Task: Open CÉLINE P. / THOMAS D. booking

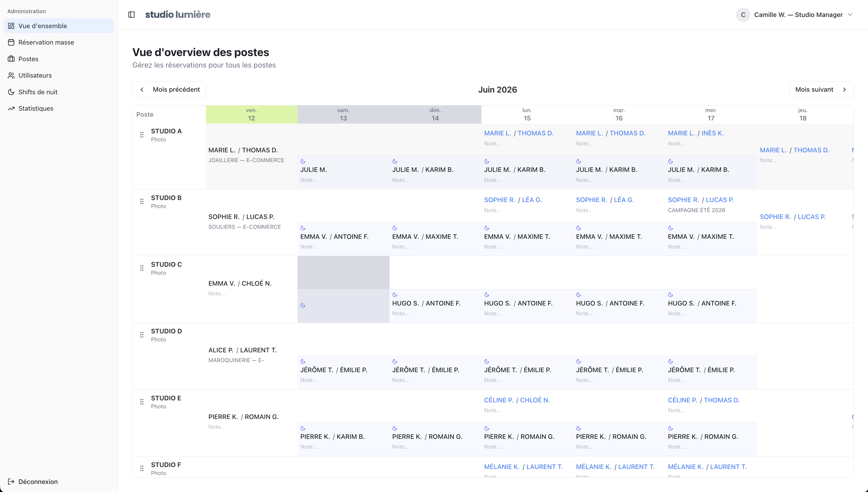Action: pyautogui.click(x=704, y=400)
